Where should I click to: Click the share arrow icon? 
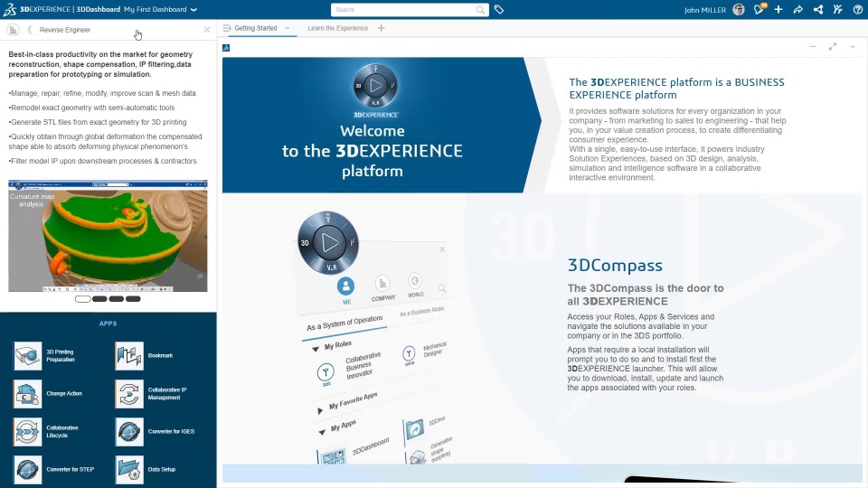797,9
